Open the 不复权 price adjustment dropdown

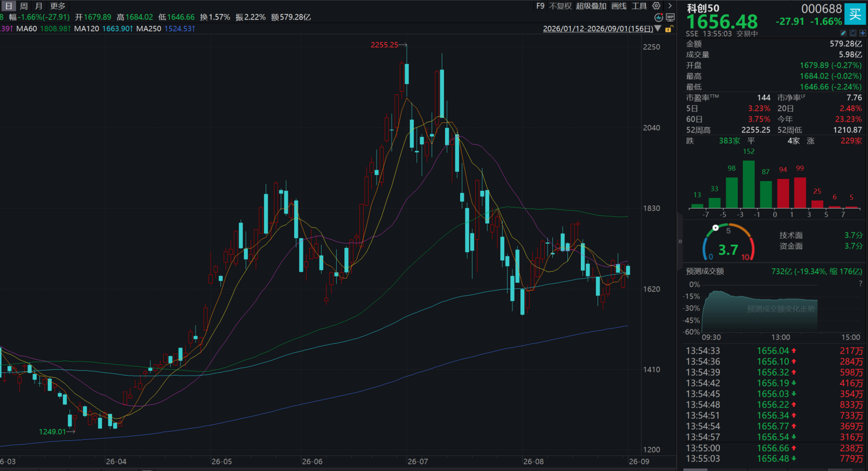pos(560,6)
